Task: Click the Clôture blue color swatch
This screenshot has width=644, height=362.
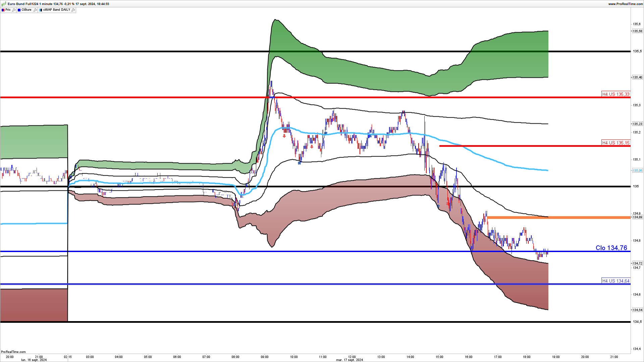Action: [19, 10]
